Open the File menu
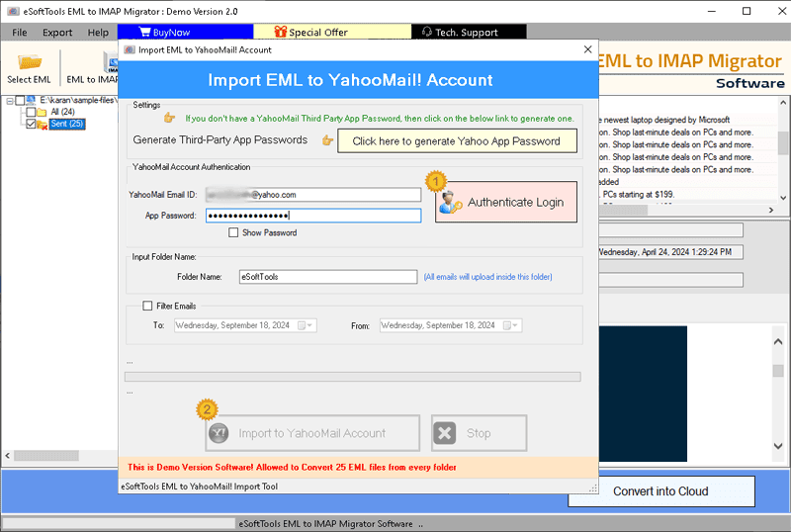791x532 pixels. point(19,33)
